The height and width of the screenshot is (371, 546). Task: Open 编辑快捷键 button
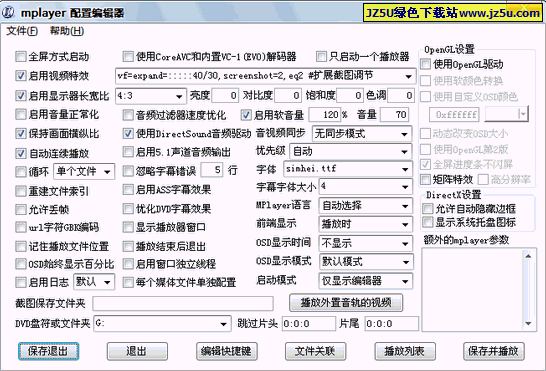pyautogui.click(x=226, y=351)
